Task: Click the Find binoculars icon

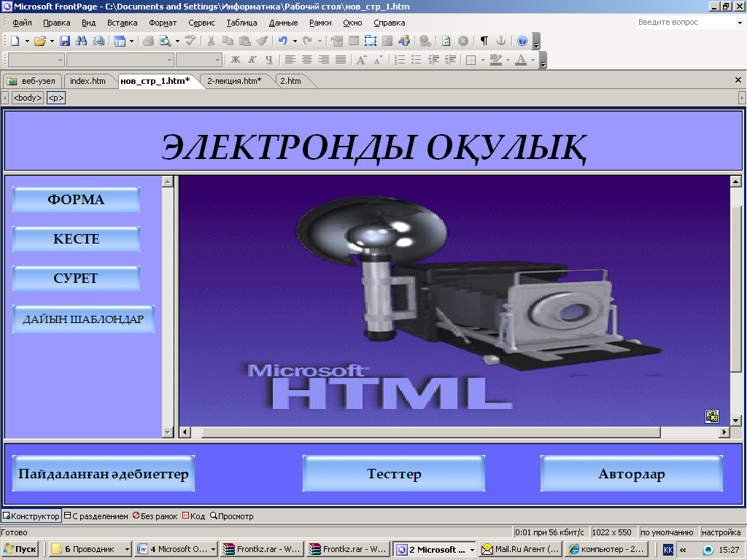Action: click(x=82, y=41)
